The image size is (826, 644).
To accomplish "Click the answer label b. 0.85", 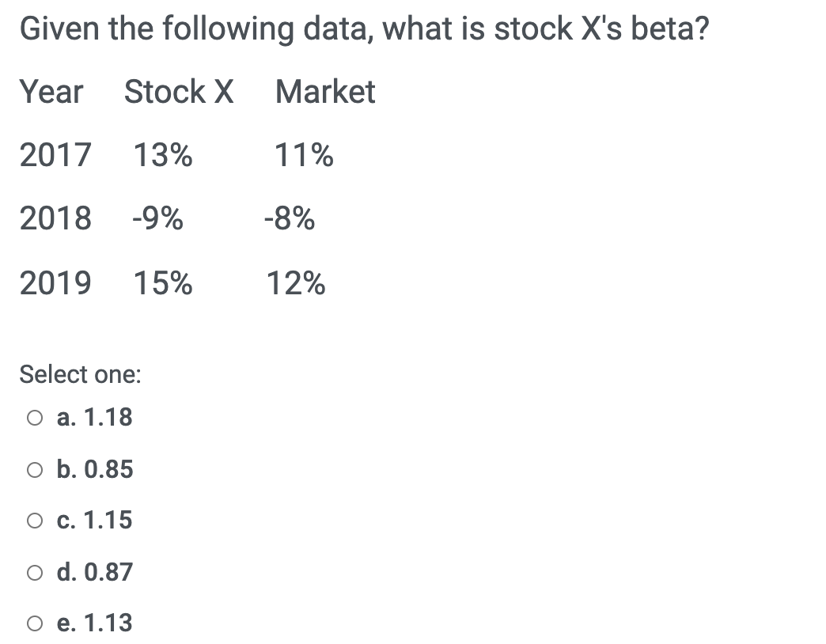I will (94, 469).
